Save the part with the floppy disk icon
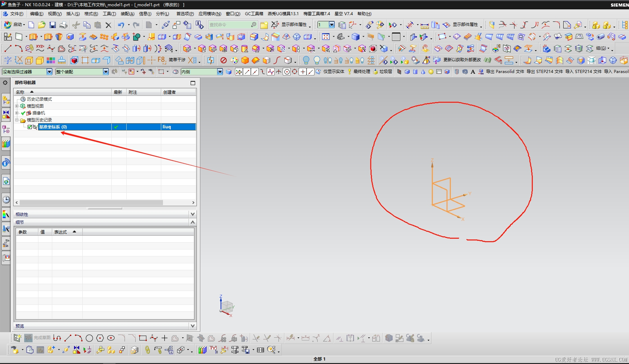Image resolution: width=629 pixels, height=364 pixels. (x=53, y=25)
